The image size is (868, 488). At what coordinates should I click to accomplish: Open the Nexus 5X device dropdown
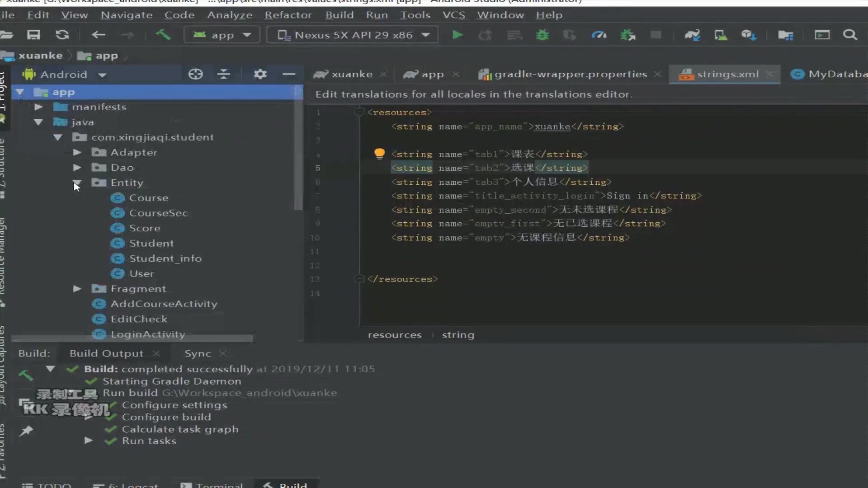tap(353, 35)
